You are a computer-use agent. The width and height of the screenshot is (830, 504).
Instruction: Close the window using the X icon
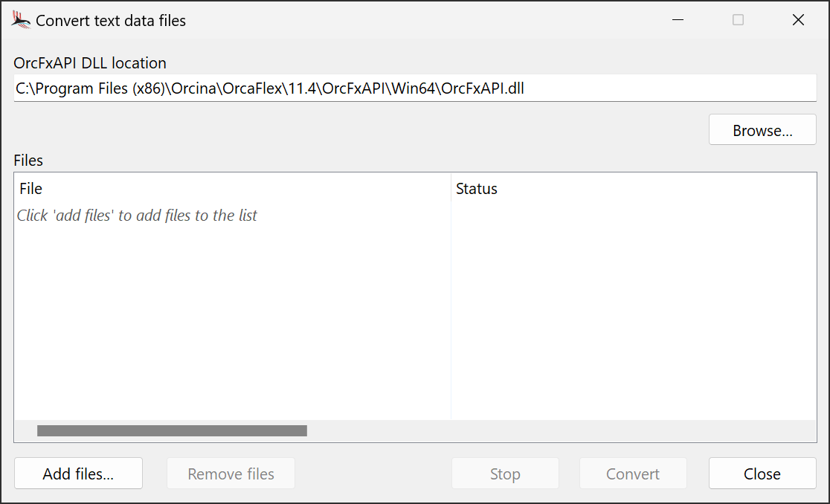(798, 20)
